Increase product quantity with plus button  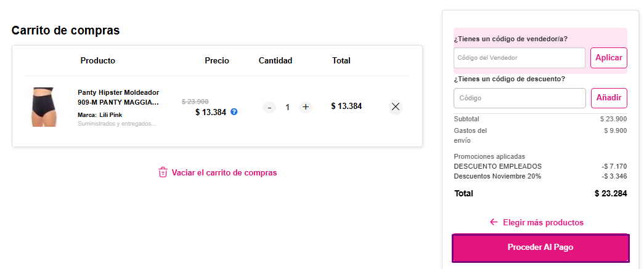pyautogui.click(x=306, y=107)
